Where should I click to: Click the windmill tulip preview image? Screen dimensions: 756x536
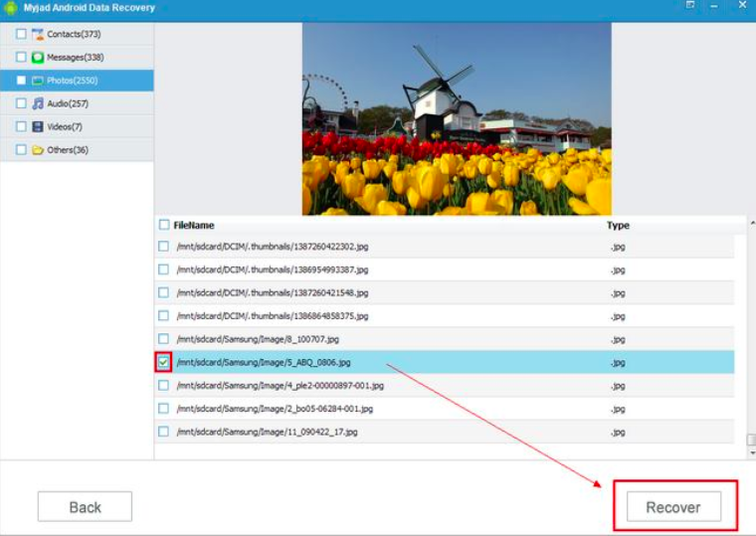457,118
